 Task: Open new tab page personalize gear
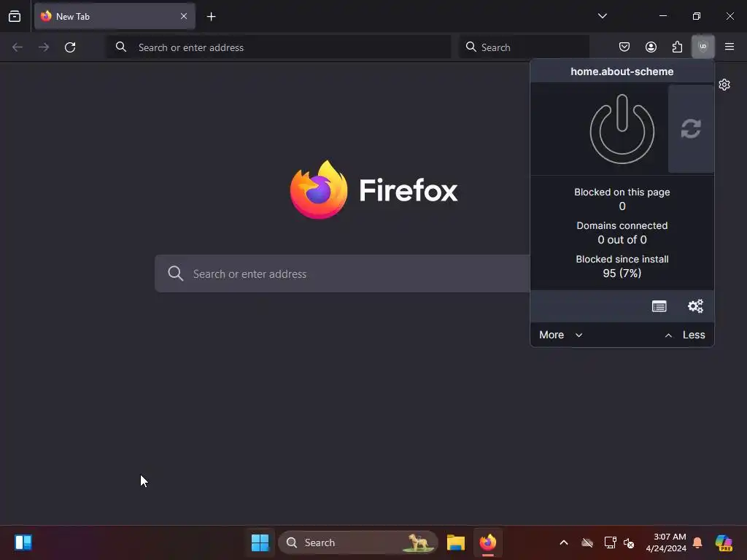click(724, 85)
